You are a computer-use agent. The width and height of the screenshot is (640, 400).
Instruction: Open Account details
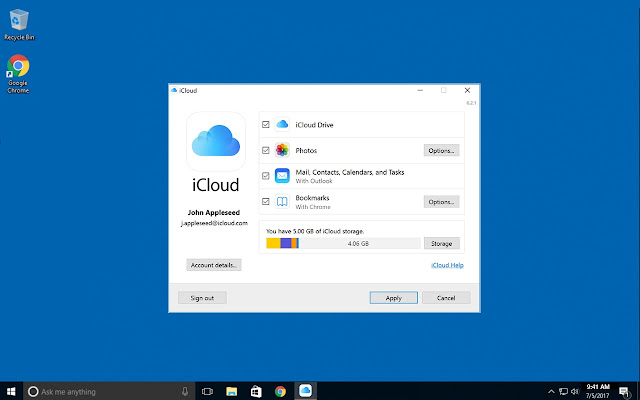pyautogui.click(x=214, y=265)
